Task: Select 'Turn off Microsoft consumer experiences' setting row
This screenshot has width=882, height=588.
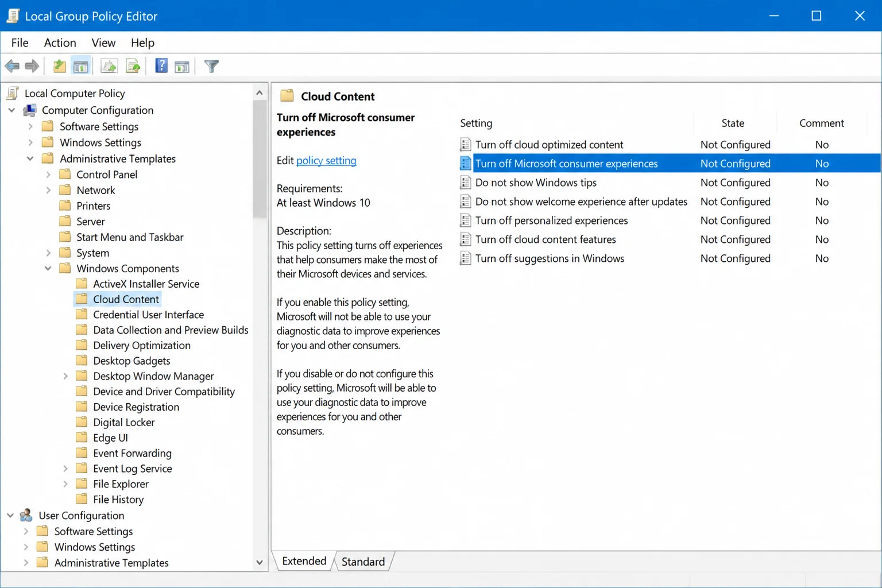Action: [669, 164]
